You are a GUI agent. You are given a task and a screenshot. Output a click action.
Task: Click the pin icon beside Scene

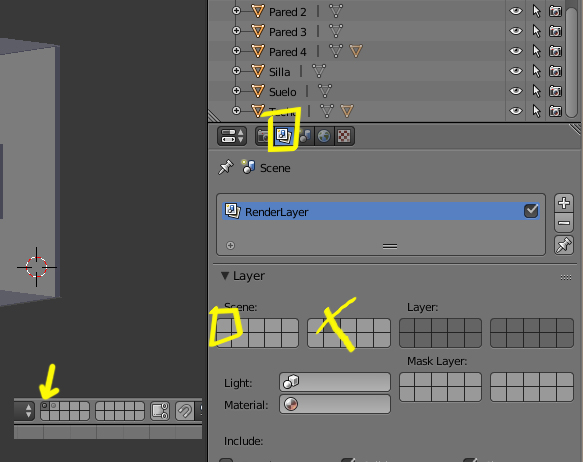226,167
